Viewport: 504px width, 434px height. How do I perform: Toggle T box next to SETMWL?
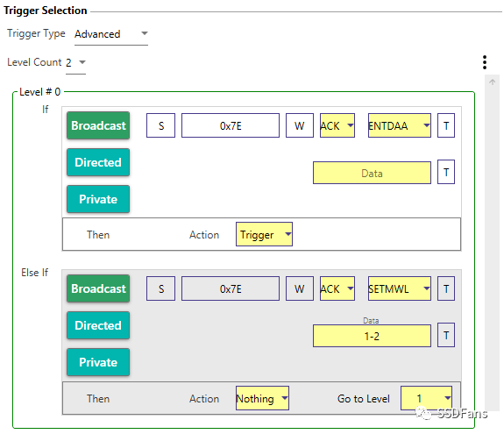tap(446, 288)
